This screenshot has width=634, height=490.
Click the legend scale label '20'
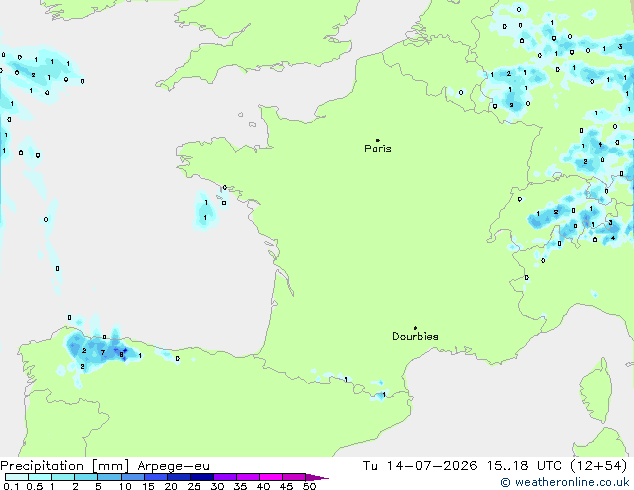click(171, 486)
